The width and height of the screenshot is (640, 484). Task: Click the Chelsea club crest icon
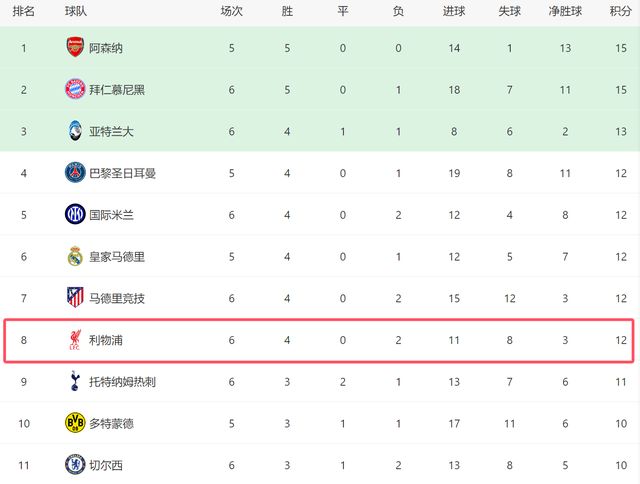[75, 465]
